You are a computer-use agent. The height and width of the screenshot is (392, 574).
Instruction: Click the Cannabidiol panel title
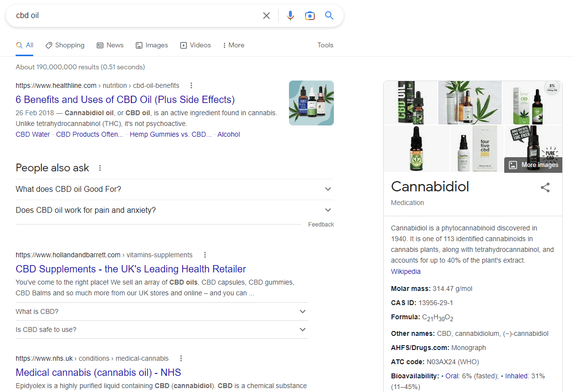pos(430,186)
